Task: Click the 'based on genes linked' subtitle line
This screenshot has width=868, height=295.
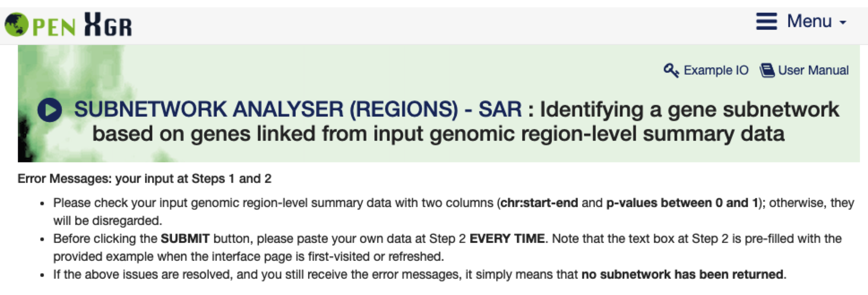Action: tap(438, 134)
